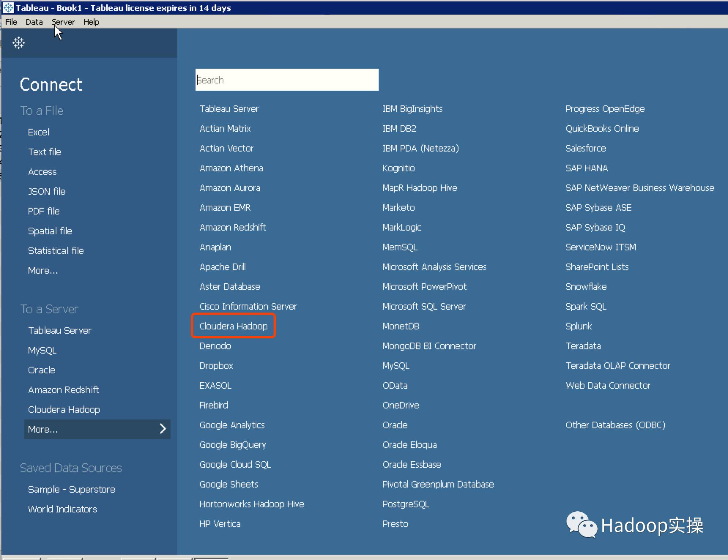The image size is (728, 560).
Task: Select Marketo connector
Action: (399, 208)
